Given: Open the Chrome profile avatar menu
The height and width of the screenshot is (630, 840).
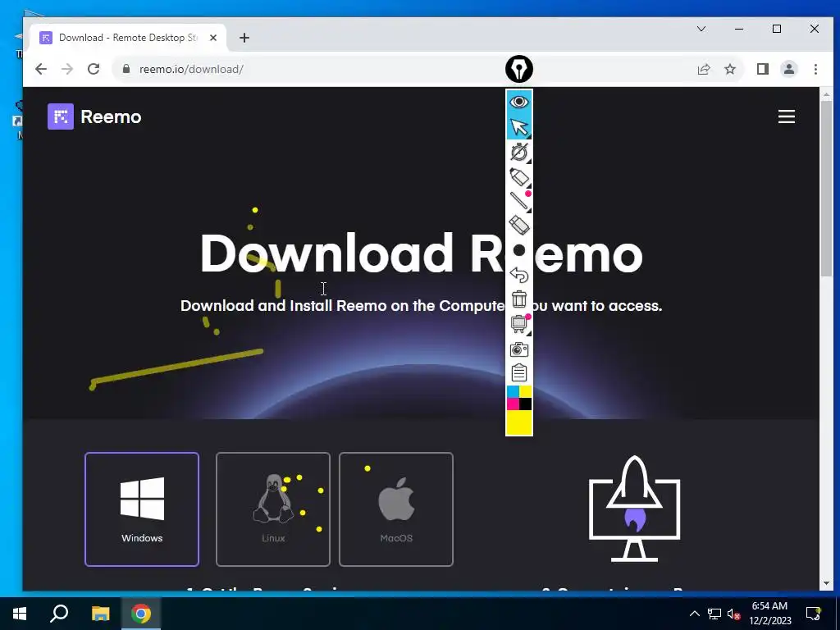Looking at the screenshot, I should [789, 69].
